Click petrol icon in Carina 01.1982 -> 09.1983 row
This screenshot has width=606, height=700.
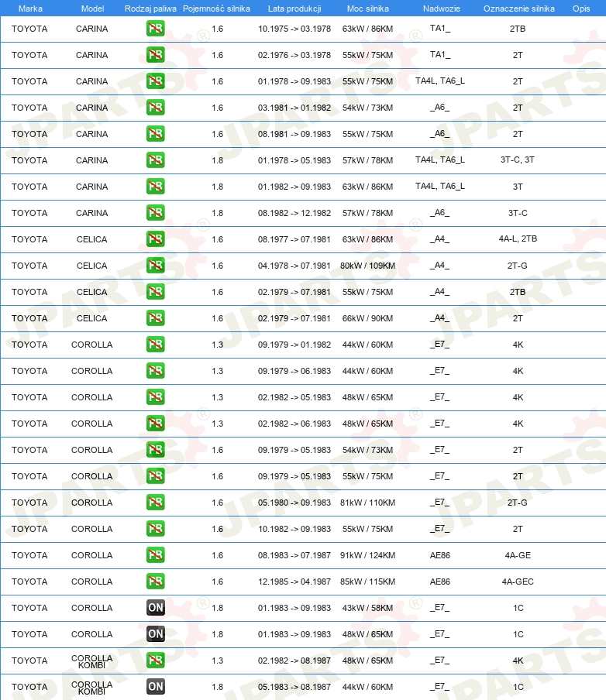tap(156, 187)
